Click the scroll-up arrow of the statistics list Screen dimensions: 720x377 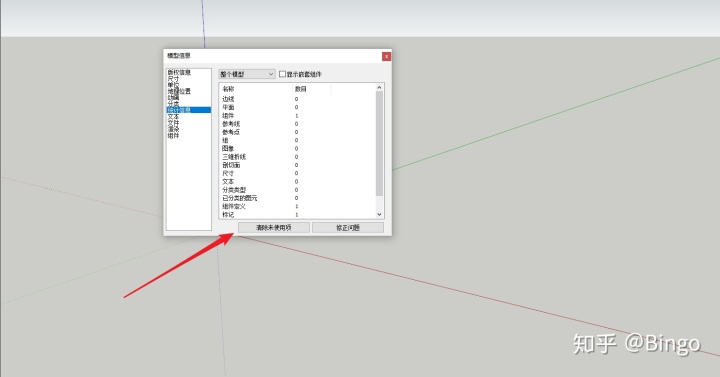coord(379,87)
